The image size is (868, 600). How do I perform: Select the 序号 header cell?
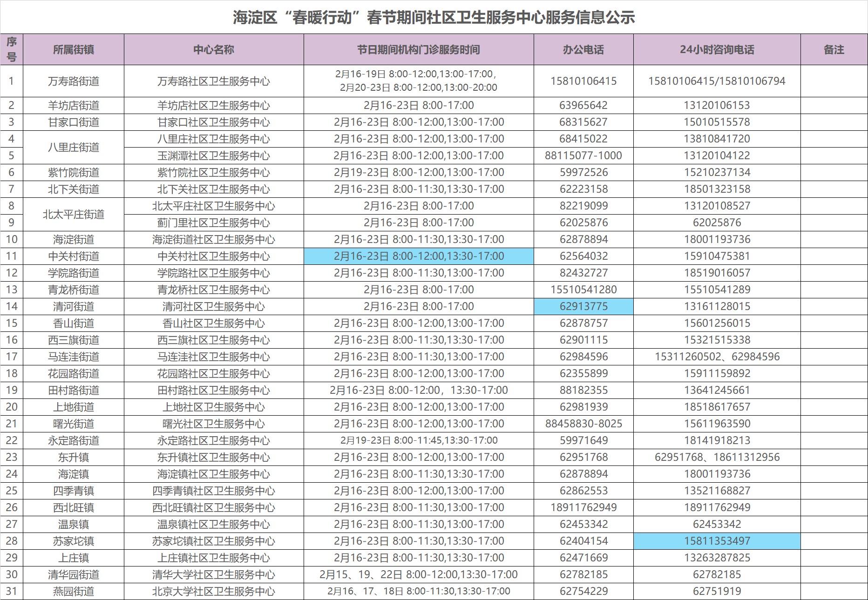(x=12, y=49)
